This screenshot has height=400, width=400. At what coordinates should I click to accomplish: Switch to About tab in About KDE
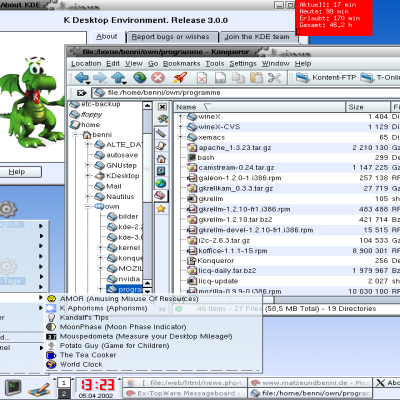click(x=107, y=37)
